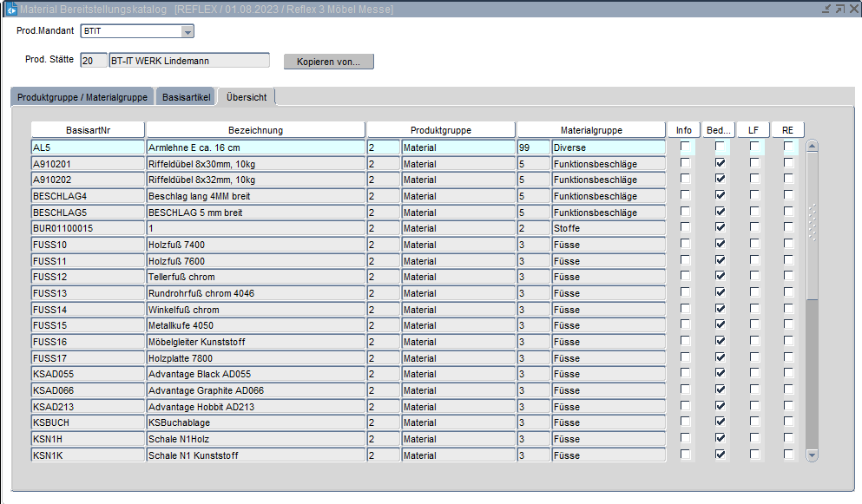862x504 pixels.
Task: Switch to the Produktgruppe / Materialgruppe tab
Action: tap(82, 97)
